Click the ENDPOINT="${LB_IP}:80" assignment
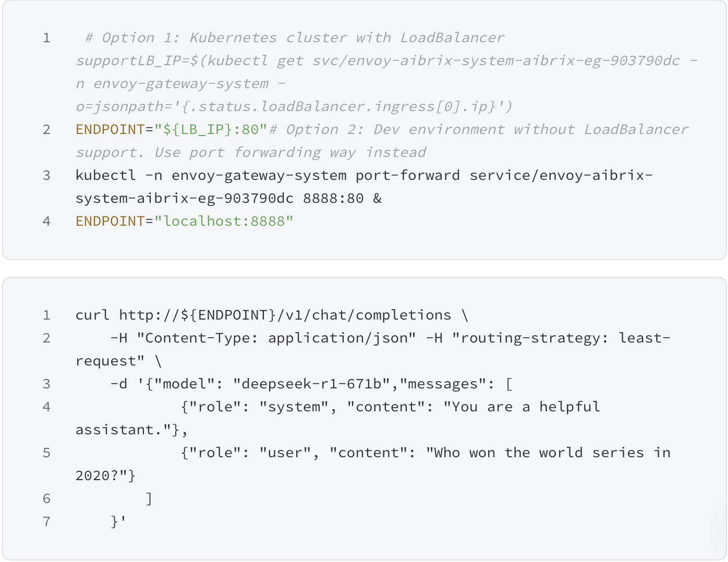Image resolution: width=728 pixels, height=562 pixels. [x=172, y=130]
